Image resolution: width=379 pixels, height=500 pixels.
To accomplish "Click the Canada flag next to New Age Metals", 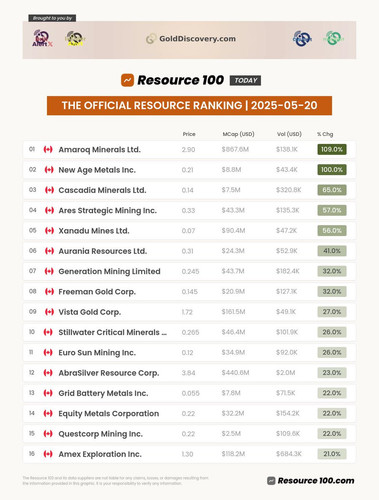I will pyautogui.click(x=49, y=170).
